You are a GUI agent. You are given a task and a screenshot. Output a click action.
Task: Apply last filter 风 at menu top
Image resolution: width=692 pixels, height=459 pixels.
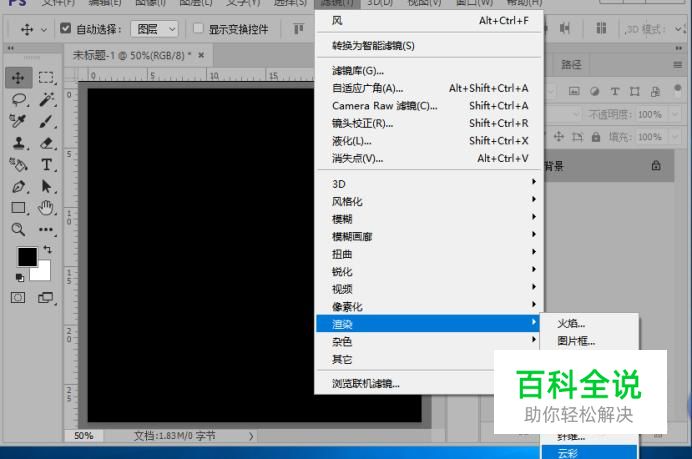pos(429,21)
